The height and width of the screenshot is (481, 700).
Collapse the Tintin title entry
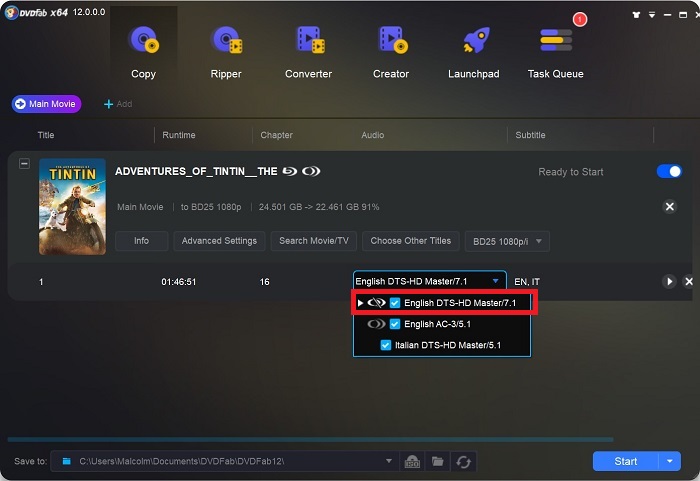tap(25, 163)
